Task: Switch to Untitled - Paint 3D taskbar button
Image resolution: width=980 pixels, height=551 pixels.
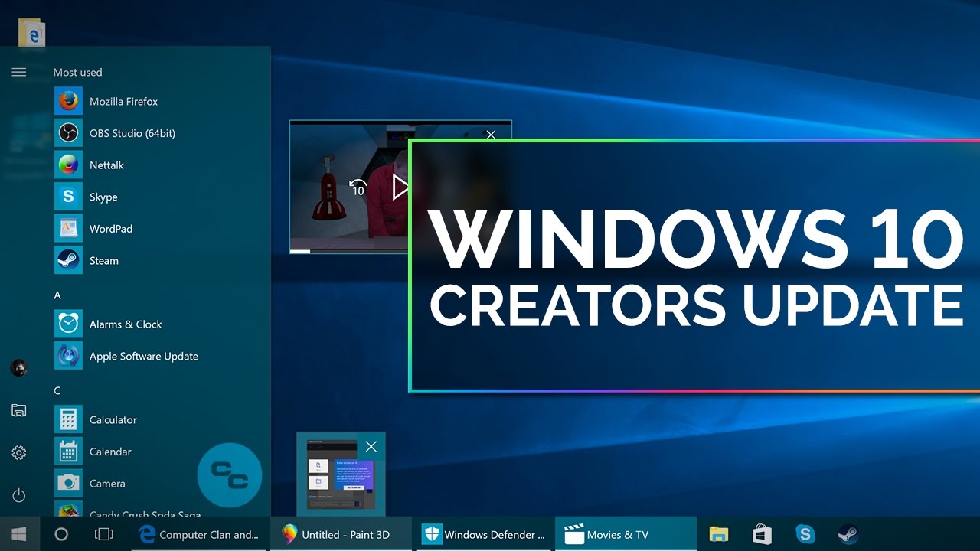Action: click(x=341, y=534)
